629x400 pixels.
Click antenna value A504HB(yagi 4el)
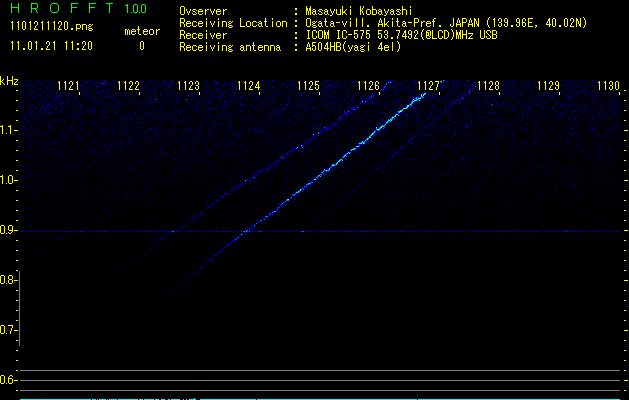[353, 47]
